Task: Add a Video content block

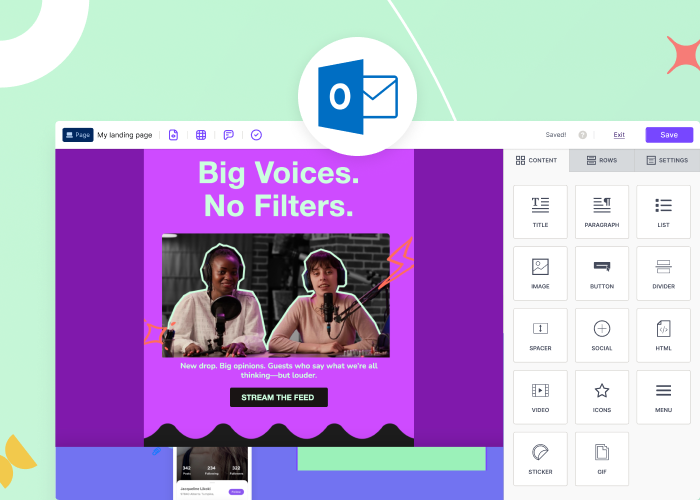Action: point(540,397)
